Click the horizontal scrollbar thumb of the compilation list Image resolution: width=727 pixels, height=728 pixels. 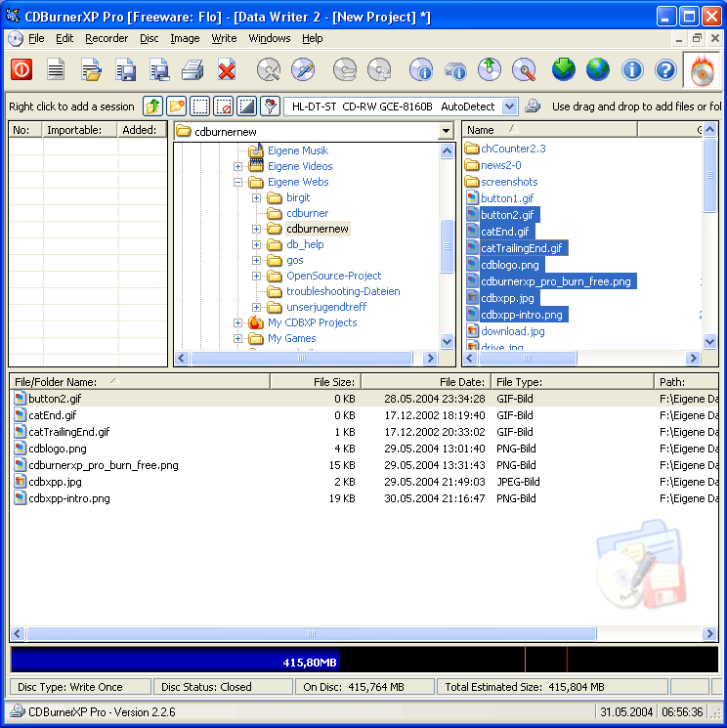point(311,633)
